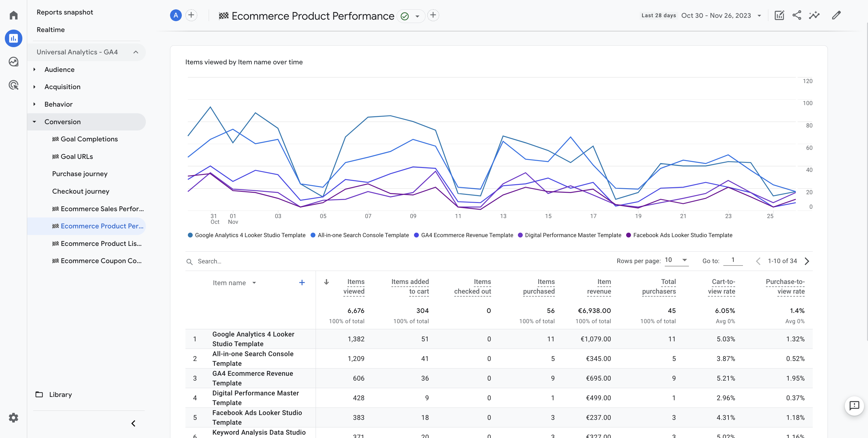The width and height of the screenshot is (868, 438).
Task: Add a secondary dimension with blue plus
Action: click(x=302, y=283)
